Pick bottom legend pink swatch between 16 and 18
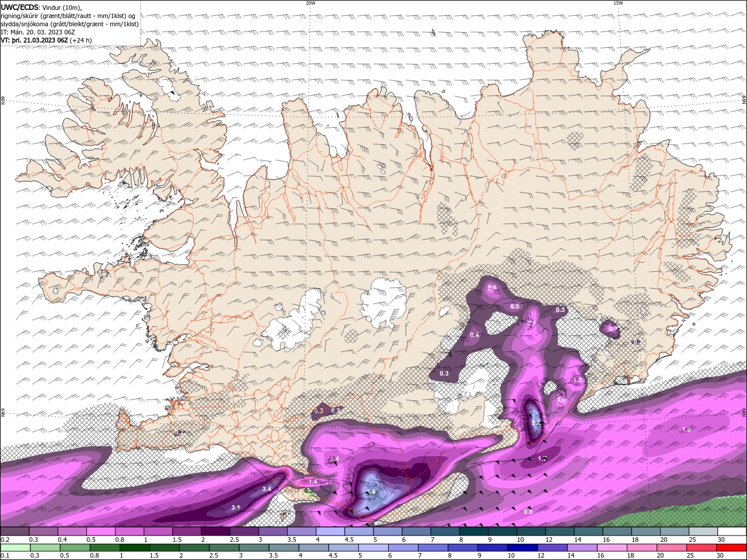This screenshot has width=747, height=560. (x=612, y=548)
